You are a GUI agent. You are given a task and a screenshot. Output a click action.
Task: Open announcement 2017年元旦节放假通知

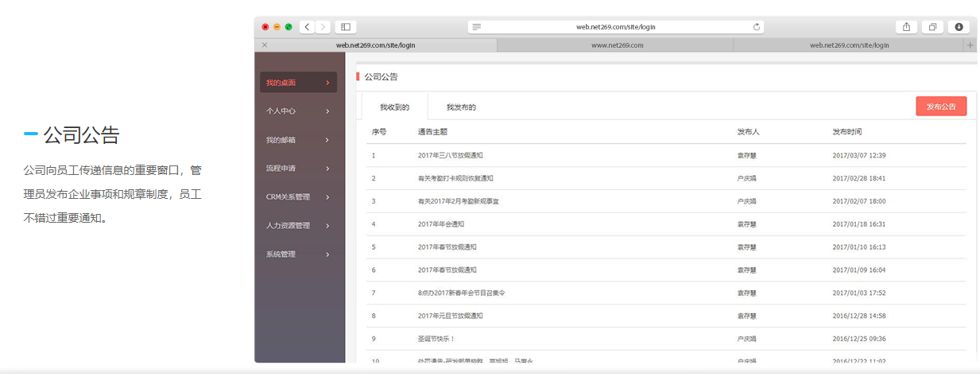click(x=451, y=316)
